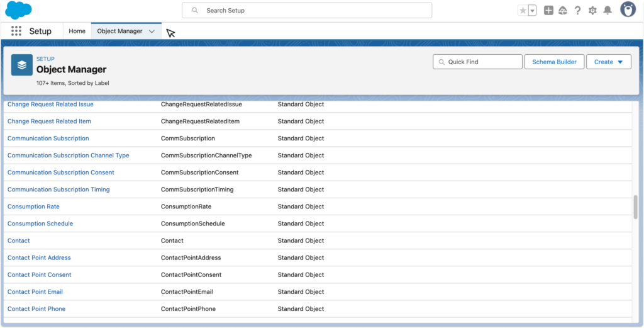Show notifications via the bell icon
The image size is (644, 328).
pos(608,11)
